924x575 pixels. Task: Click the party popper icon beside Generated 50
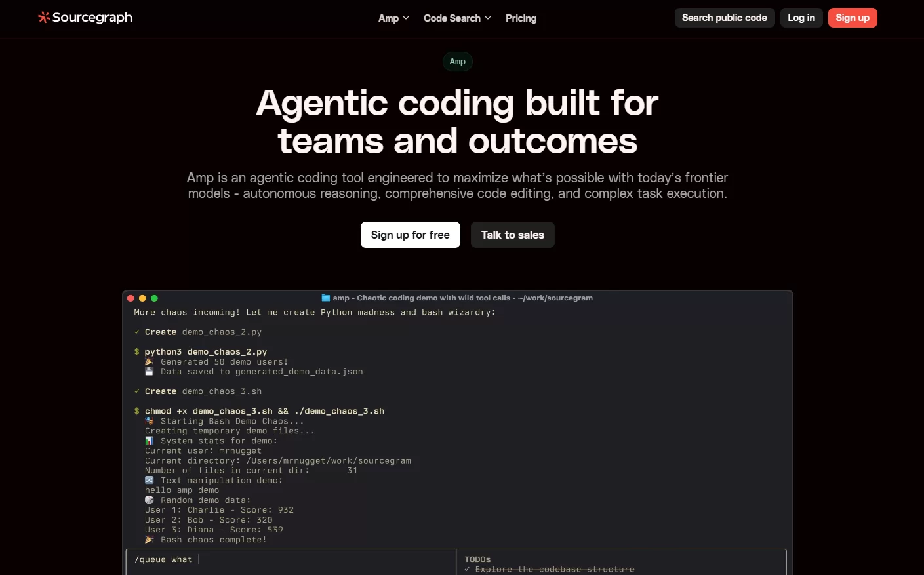point(150,362)
